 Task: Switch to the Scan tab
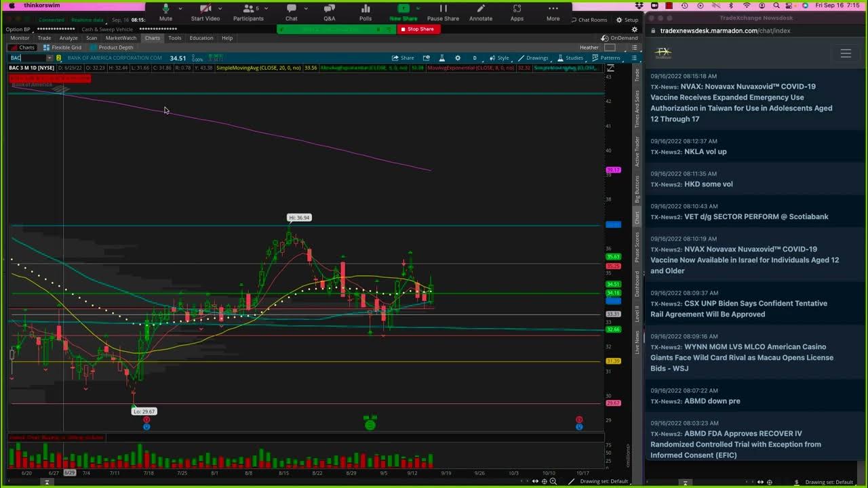[92, 38]
